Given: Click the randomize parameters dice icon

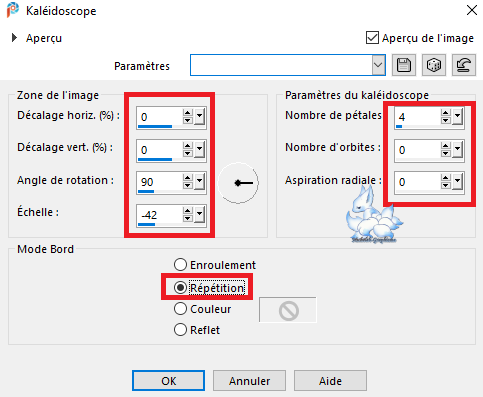Looking at the screenshot, I should click(x=434, y=65).
